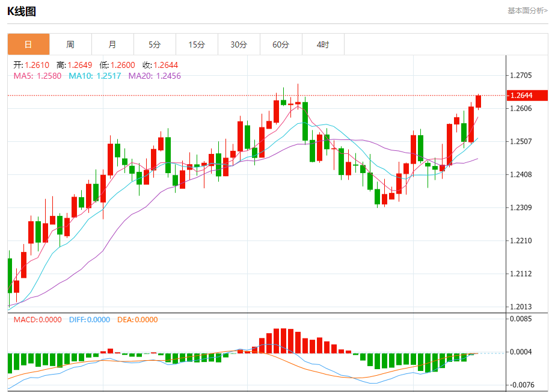552x392 pixels.
Task: Click the MA10 indicator label
Action: 94,76
